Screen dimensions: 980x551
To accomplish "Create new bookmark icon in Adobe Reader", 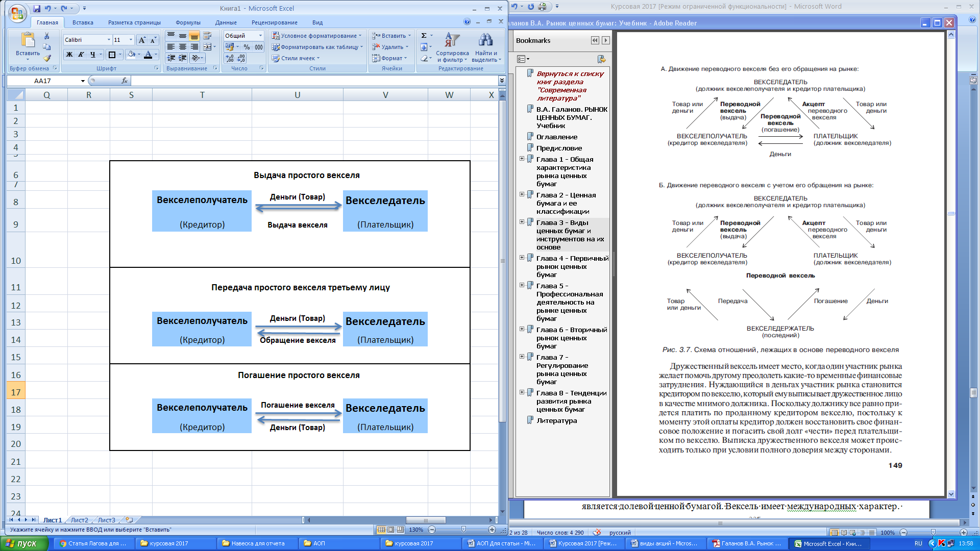I will click(601, 59).
